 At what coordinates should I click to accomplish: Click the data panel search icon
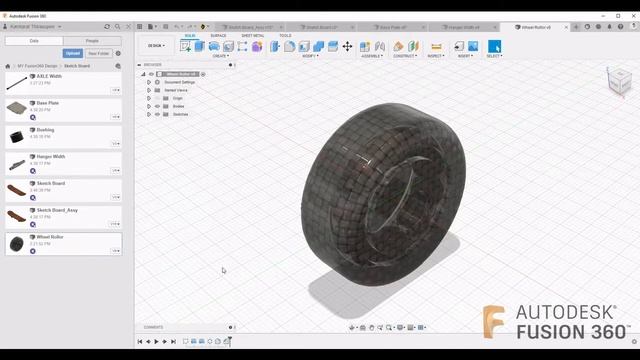pos(118,27)
